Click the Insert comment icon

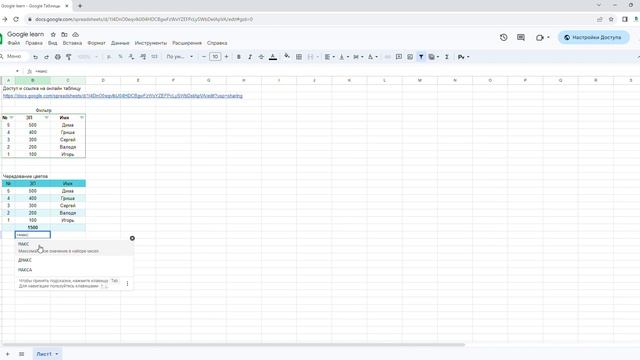coord(399,57)
